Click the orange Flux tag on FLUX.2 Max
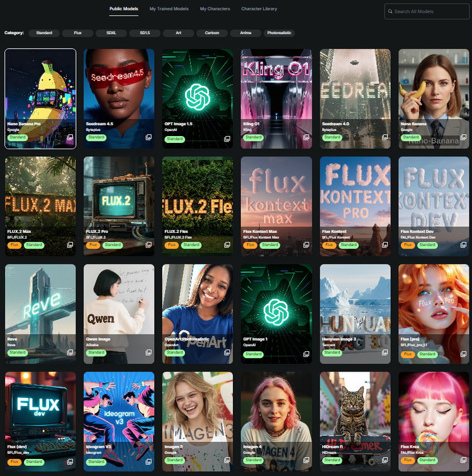This screenshot has width=472, height=476. pyautogui.click(x=14, y=245)
